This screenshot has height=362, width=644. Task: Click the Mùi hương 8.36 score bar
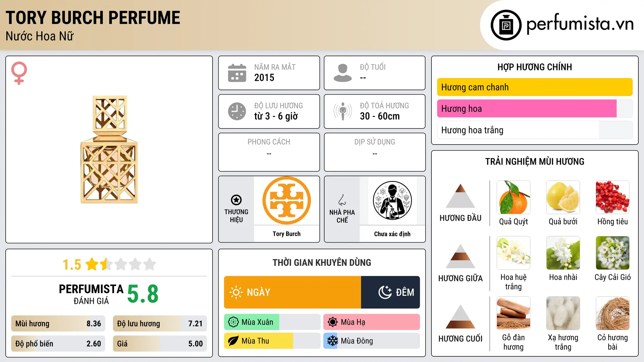click(58, 324)
